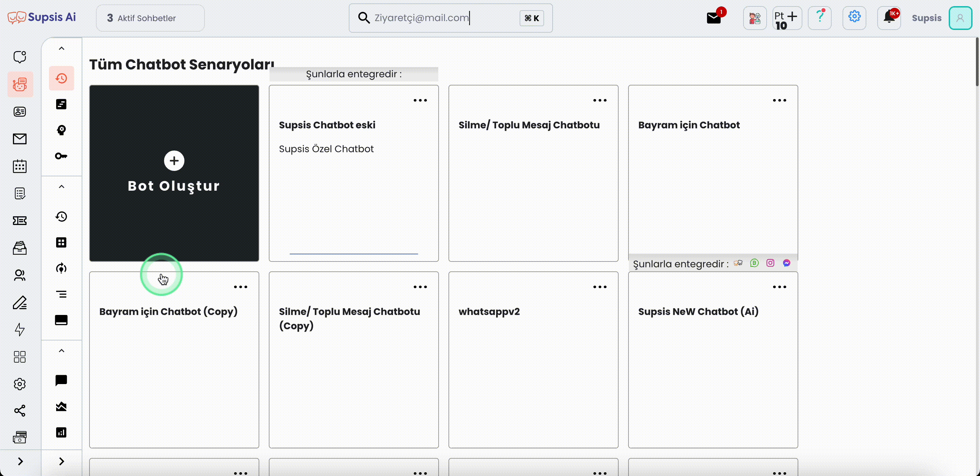The height and width of the screenshot is (476, 980).
Task: Open the calendar icon in left sidebar
Action: pyautogui.click(x=20, y=166)
